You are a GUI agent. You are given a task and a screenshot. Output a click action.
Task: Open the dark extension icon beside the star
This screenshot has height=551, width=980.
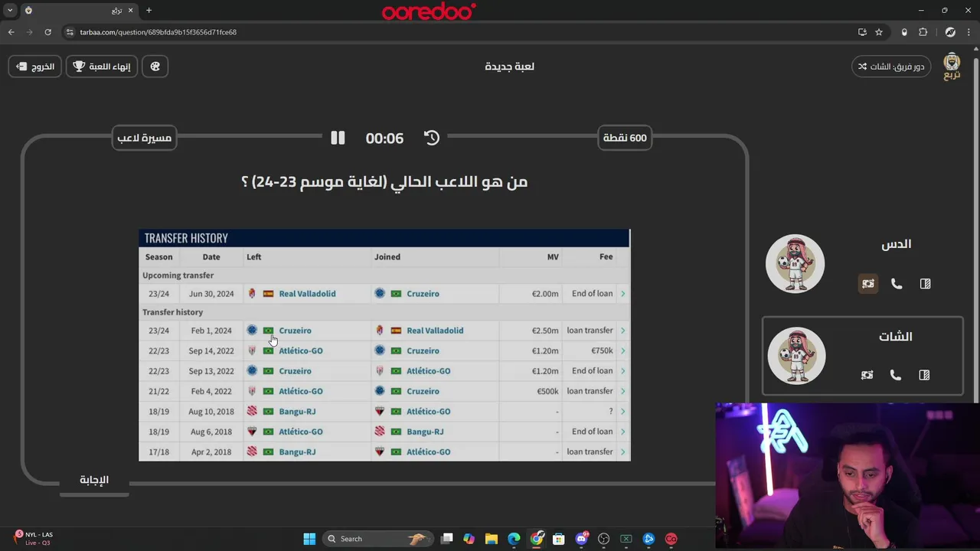904,32
